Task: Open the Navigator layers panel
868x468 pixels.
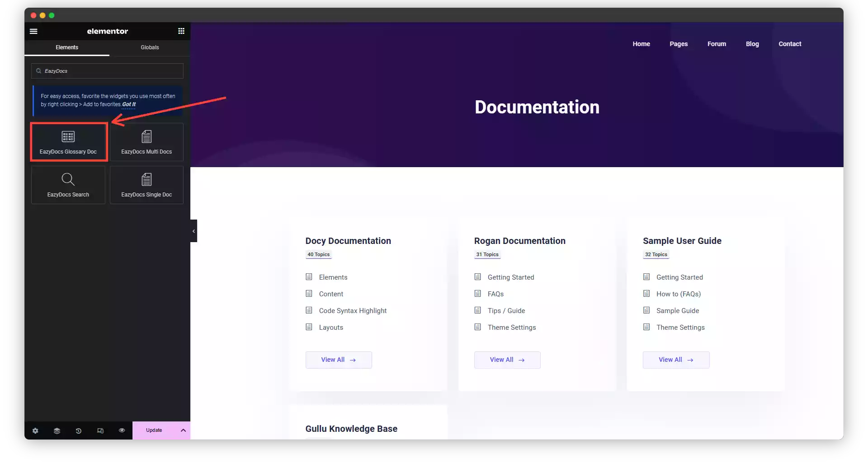Action: pos(57,431)
